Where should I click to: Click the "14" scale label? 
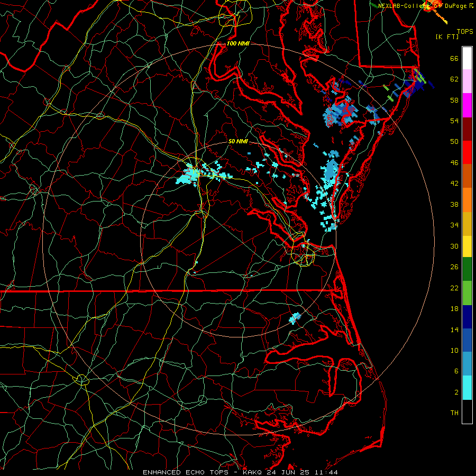[454, 329]
